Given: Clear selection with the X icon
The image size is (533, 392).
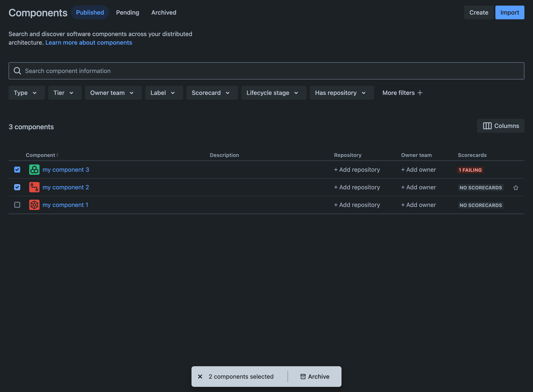Looking at the screenshot, I should tap(200, 377).
